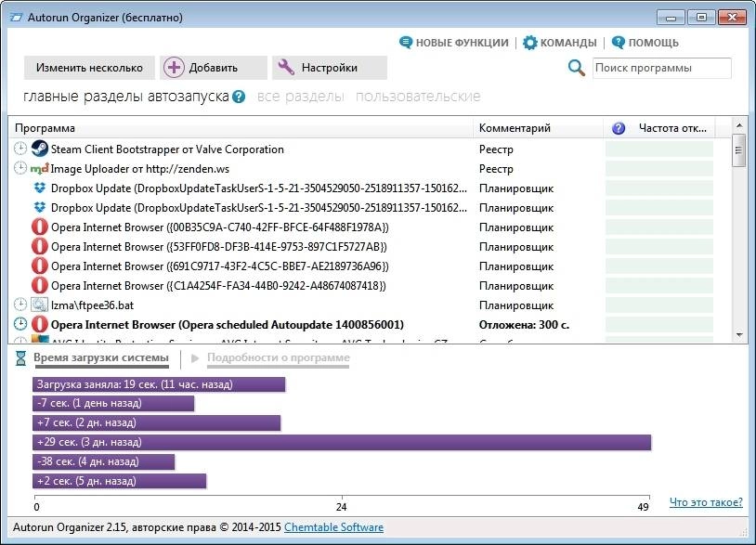Open Настройки settings button

pyautogui.click(x=330, y=68)
